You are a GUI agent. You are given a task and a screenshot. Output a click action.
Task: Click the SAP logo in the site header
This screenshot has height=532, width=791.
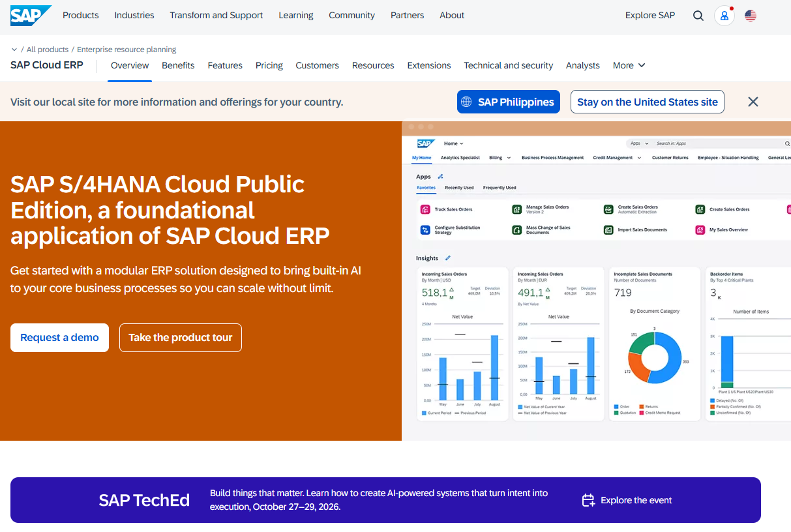click(31, 15)
